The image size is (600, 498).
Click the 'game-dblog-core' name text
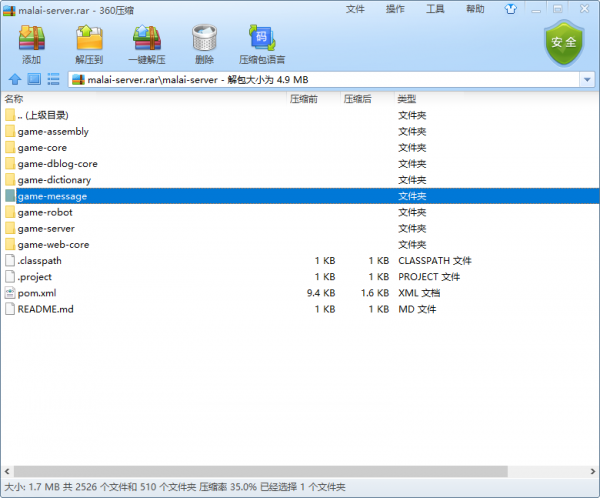(57, 164)
